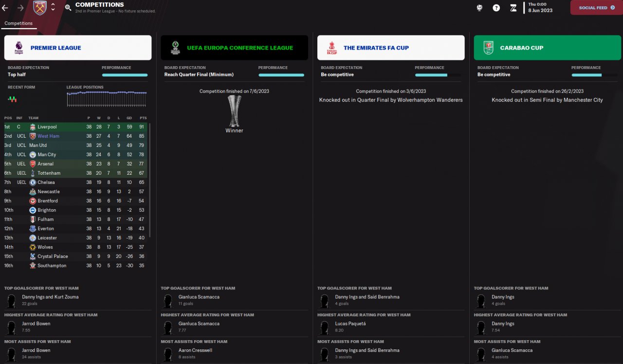Open the Carabao Cup header
This screenshot has height=364, width=623.
tap(548, 48)
